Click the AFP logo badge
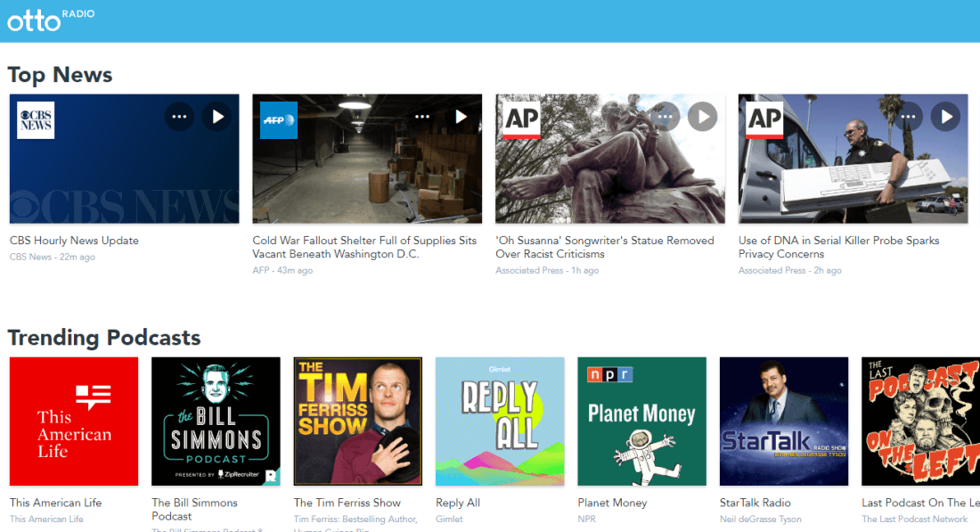The width and height of the screenshot is (980, 532). pos(279,120)
